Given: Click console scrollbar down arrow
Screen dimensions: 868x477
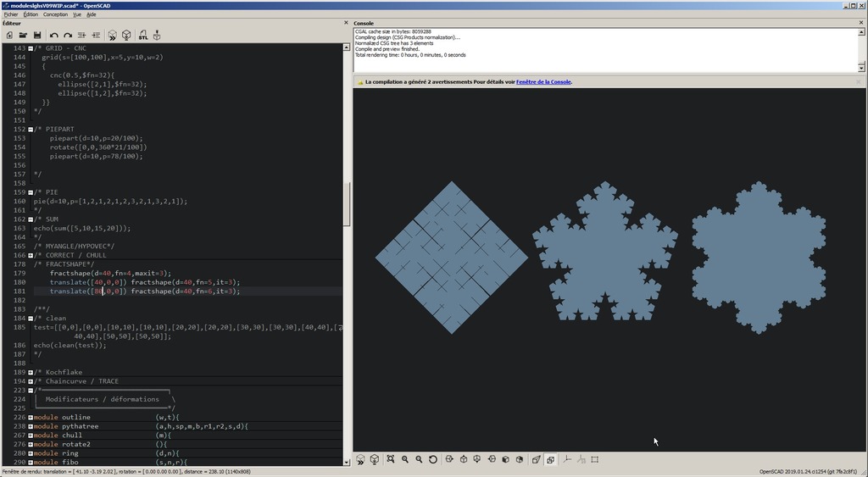Looking at the screenshot, I should [861, 68].
